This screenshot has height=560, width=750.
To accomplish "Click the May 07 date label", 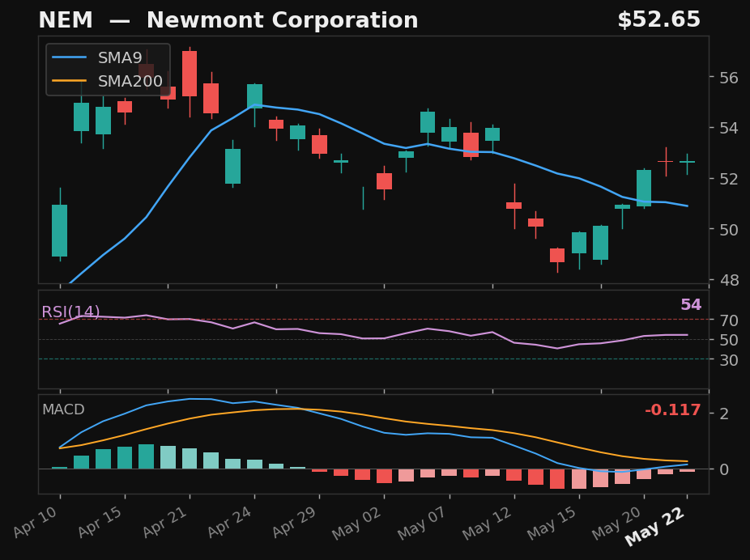I will [422, 524].
